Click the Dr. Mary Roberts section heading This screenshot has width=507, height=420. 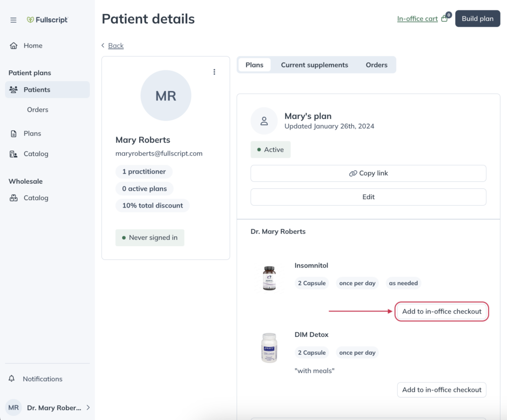tap(278, 231)
